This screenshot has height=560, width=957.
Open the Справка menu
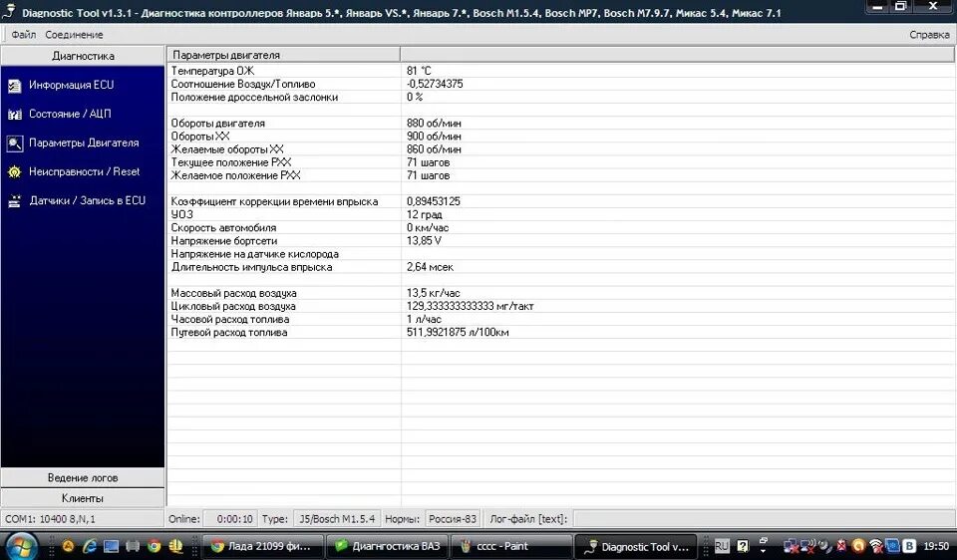tap(929, 35)
